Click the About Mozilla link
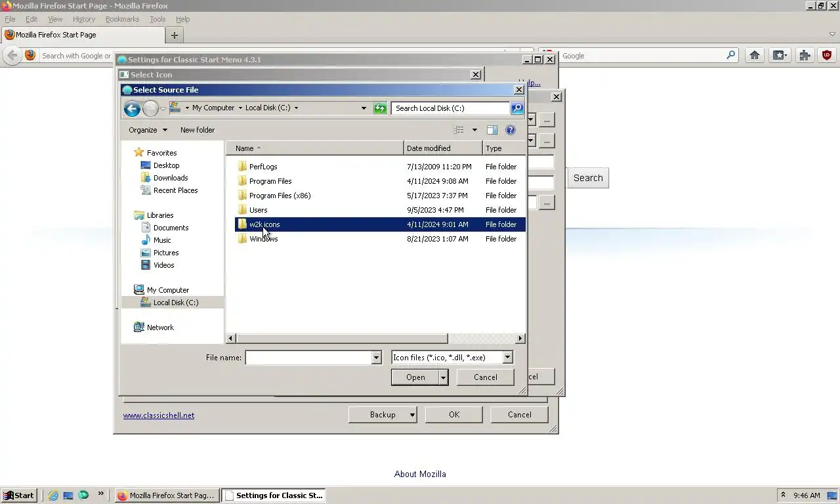The width and height of the screenshot is (840, 504). pos(420,474)
